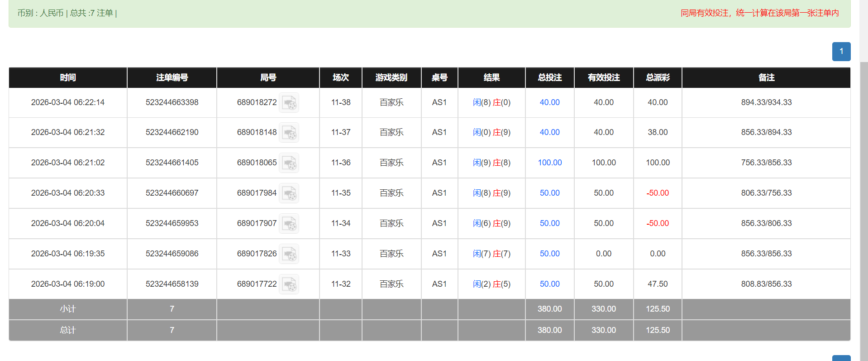The image size is (868, 361).
Task: Click remark 808.83/856.33
Action: (766, 284)
